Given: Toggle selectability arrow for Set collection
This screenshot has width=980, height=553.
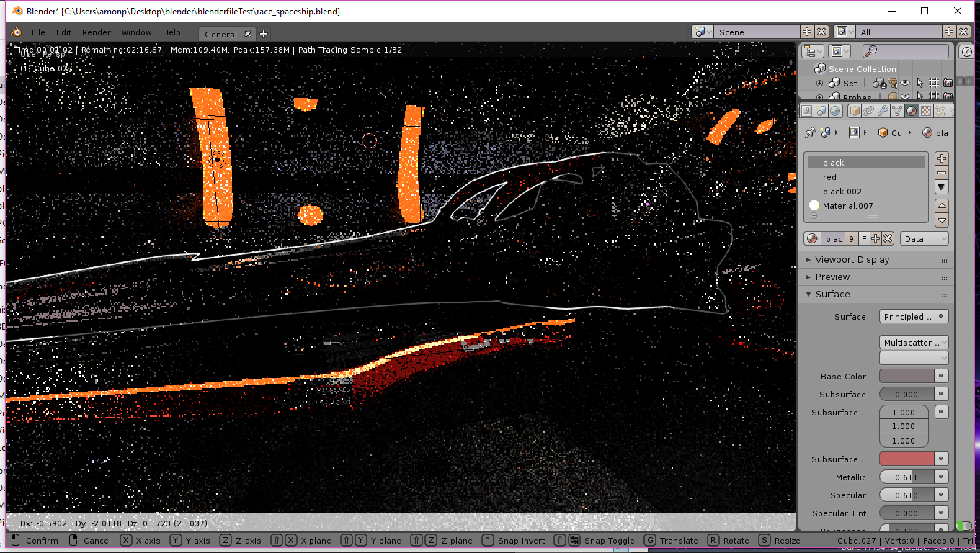Looking at the screenshot, I should click(x=919, y=83).
